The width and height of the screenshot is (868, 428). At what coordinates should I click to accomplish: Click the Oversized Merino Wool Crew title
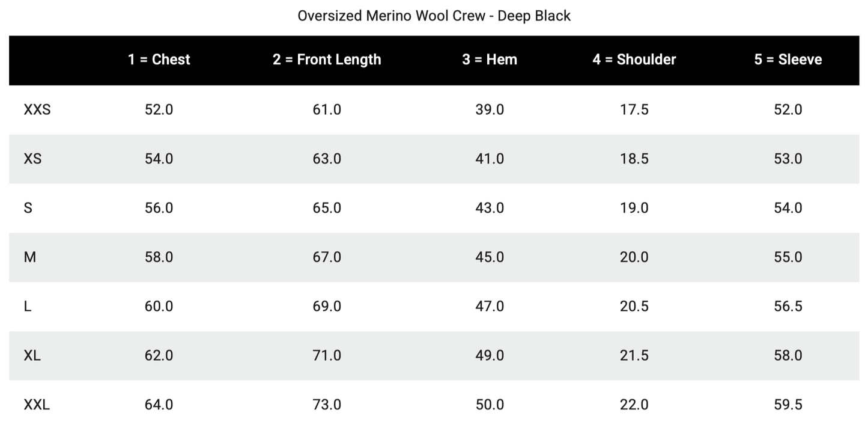coord(434,16)
